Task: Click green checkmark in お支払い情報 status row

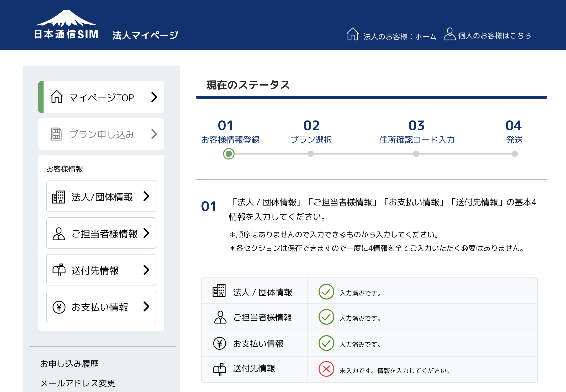Action: (x=326, y=343)
